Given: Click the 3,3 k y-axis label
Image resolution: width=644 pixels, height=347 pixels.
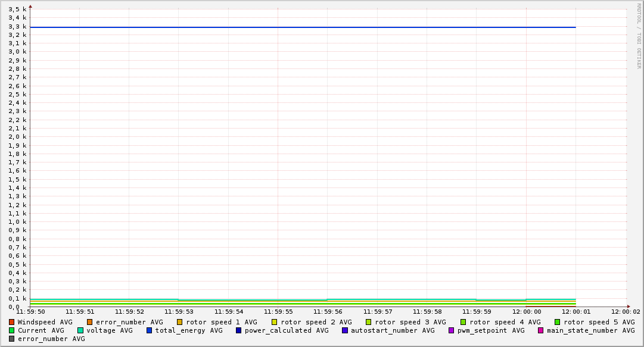Looking at the screenshot, I should [x=18, y=26].
